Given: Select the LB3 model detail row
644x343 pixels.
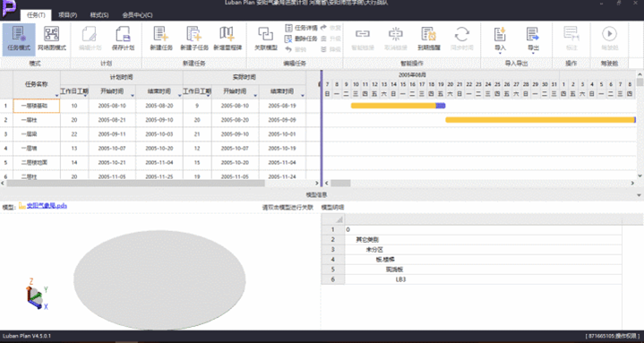Looking at the screenshot, I should (483, 279).
